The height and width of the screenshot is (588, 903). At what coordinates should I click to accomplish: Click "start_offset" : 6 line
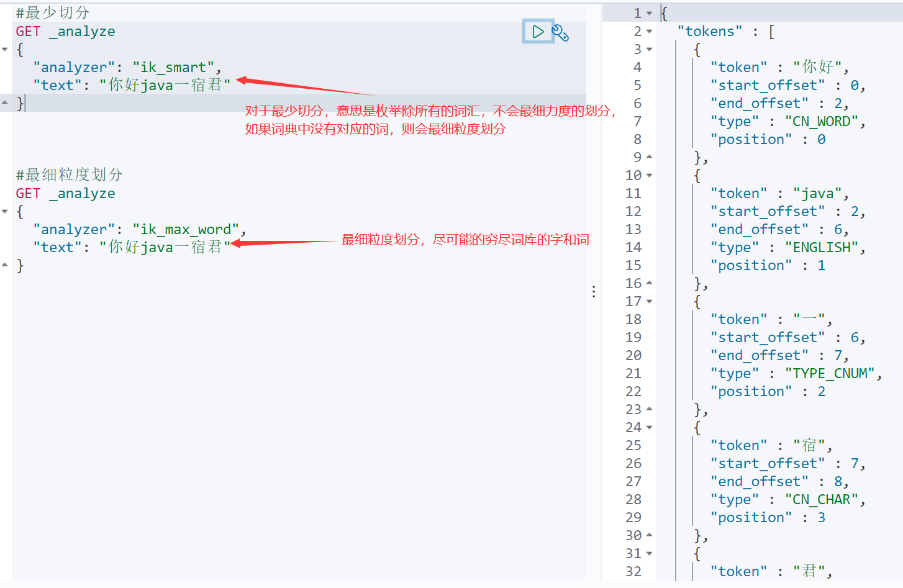(787, 337)
